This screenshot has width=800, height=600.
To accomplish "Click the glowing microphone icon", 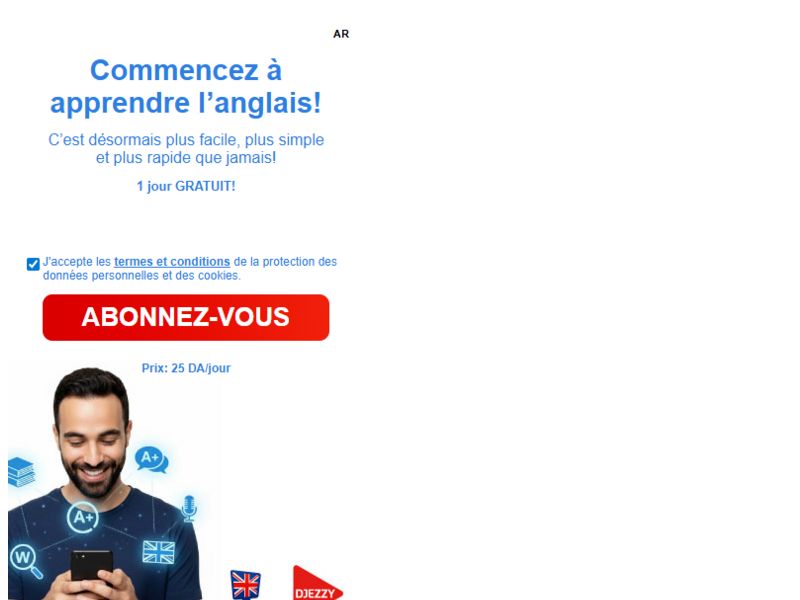I will click(189, 508).
